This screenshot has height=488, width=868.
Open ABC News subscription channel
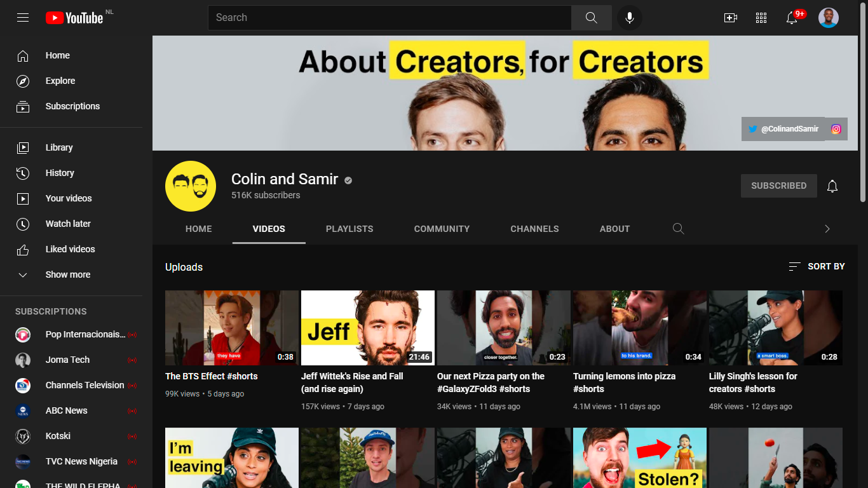coord(71,410)
